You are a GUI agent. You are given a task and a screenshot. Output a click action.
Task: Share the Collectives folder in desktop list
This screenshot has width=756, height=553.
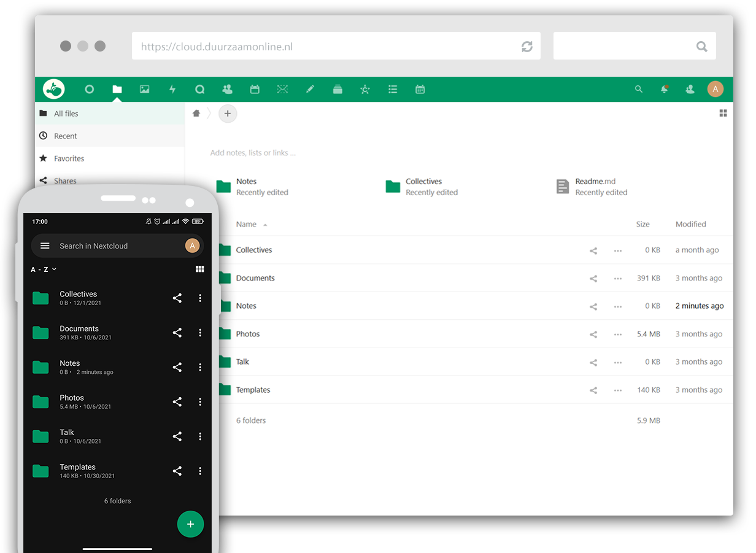[x=593, y=250]
